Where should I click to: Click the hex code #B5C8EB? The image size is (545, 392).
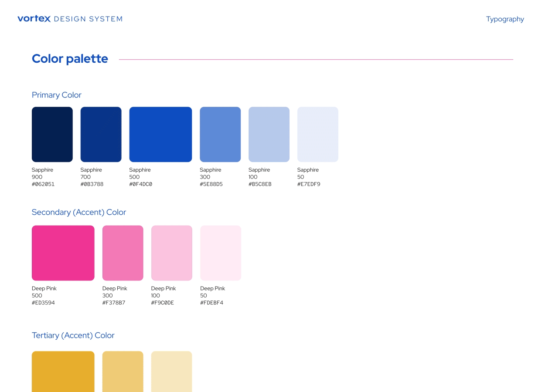tap(260, 184)
